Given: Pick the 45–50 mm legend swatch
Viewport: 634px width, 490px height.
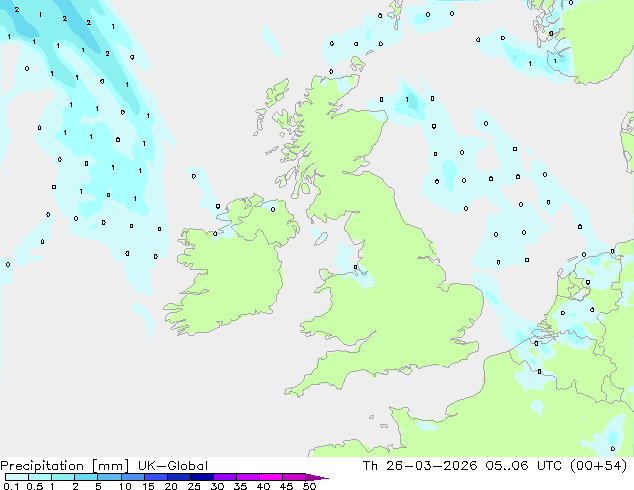Looking at the screenshot, I should click(294, 477).
